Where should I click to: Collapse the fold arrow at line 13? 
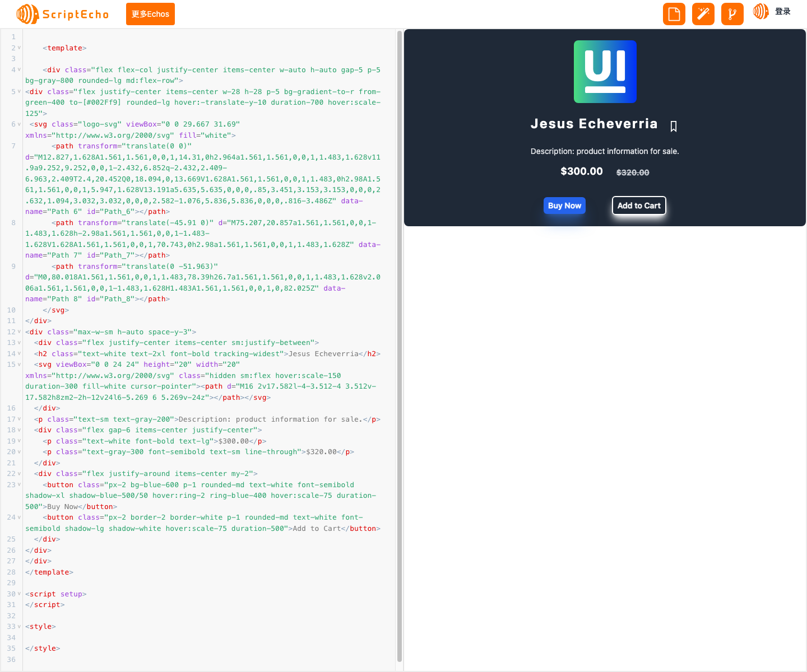(19, 342)
